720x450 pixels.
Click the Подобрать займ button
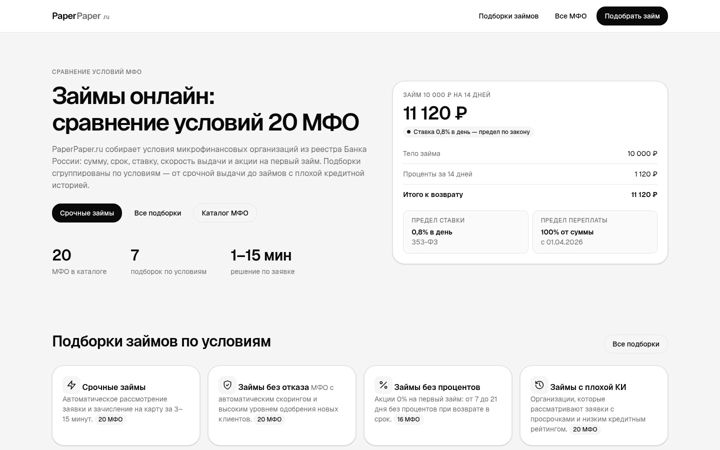[632, 16]
